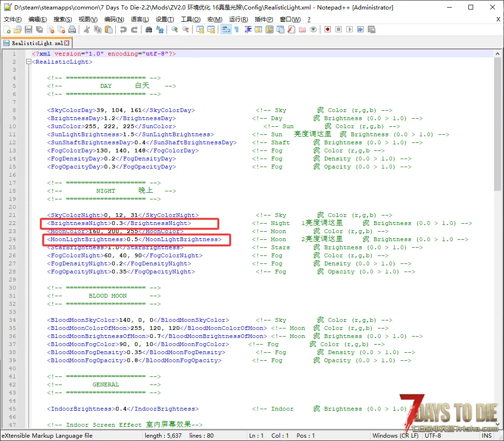Toggle show all characters (¶) button

pos(236,29)
